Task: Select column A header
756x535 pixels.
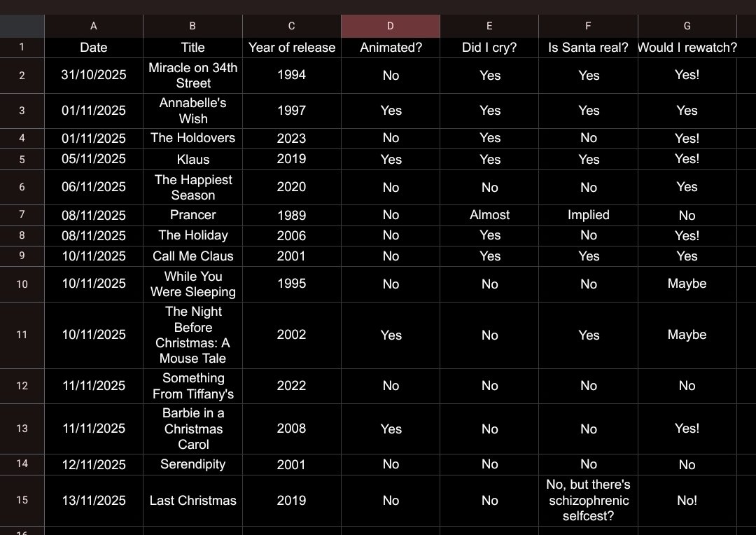Action: 94,26
